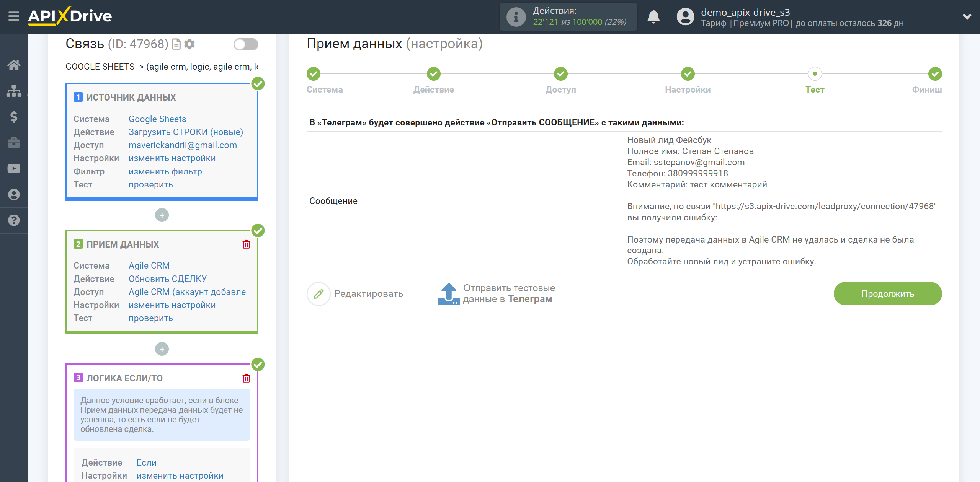Open notifications bell
Viewport: 980px width, 482px height.
[653, 17]
